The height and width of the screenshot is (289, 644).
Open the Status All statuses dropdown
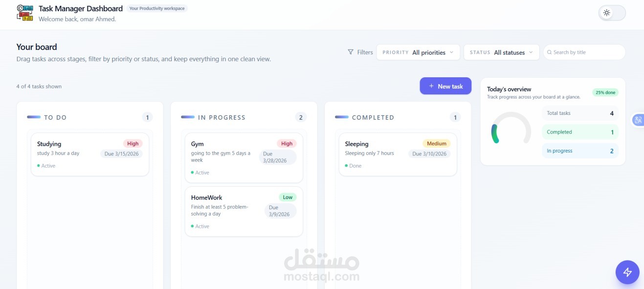click(x=502, y=52)
